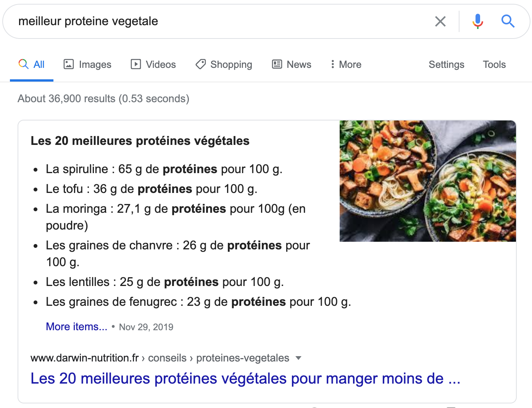Viewport: 532px width, 408px height.
Task: Click the "More items..." link
Action: 76,327
